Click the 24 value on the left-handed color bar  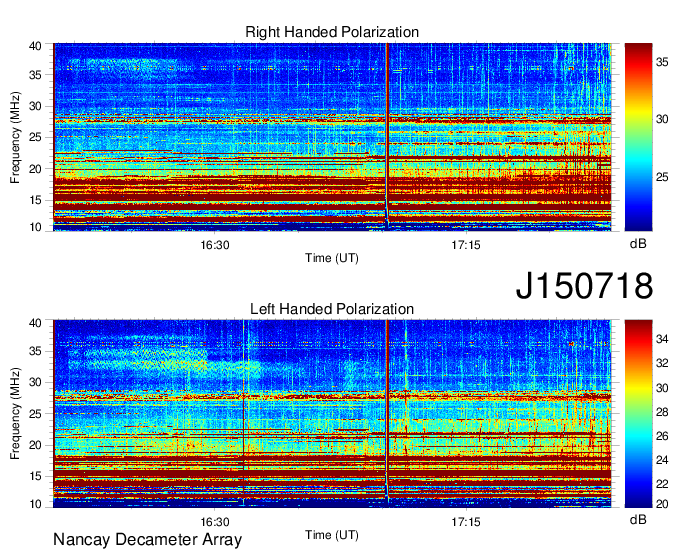pyautogui.click(x=662, y=460)
